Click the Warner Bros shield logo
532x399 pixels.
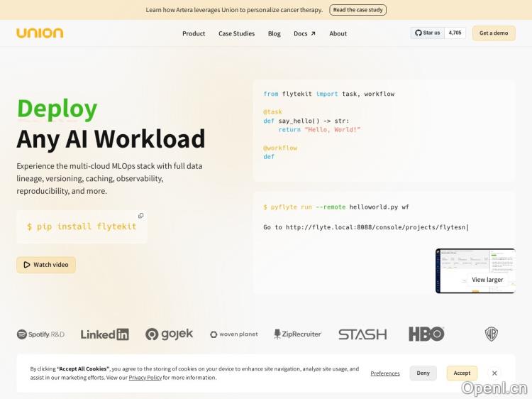coord(491,334)
